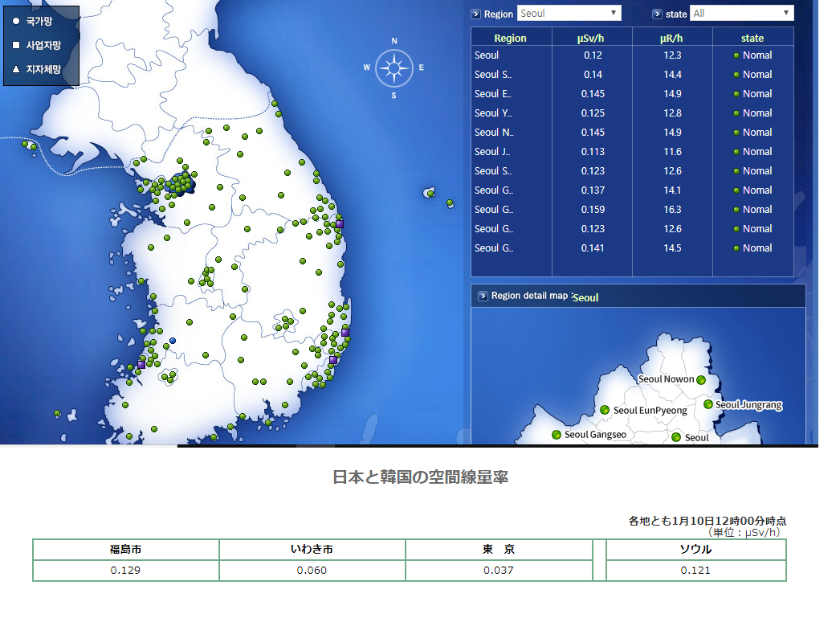840x622 pixels.
Task: Select the Seoul Y.. row in table
Action: tap(493, 113)
